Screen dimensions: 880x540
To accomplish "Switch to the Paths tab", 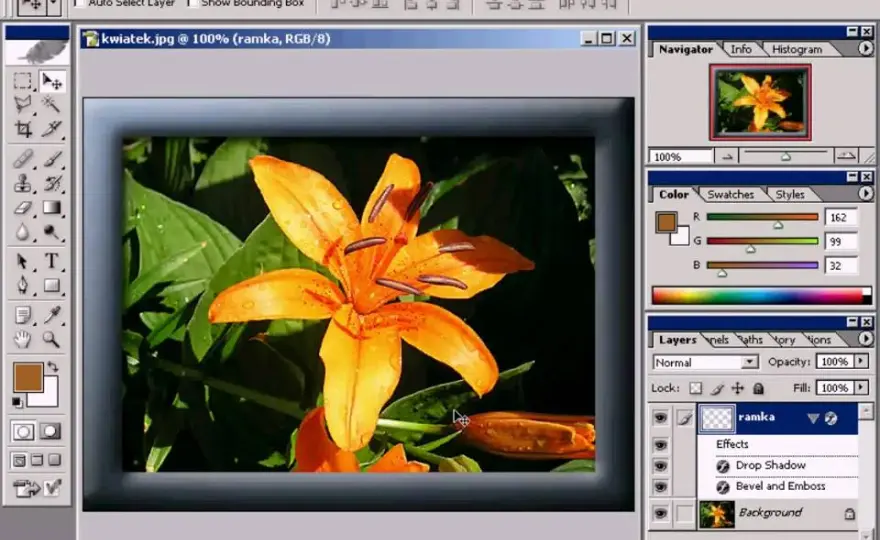I will [750, 340].
